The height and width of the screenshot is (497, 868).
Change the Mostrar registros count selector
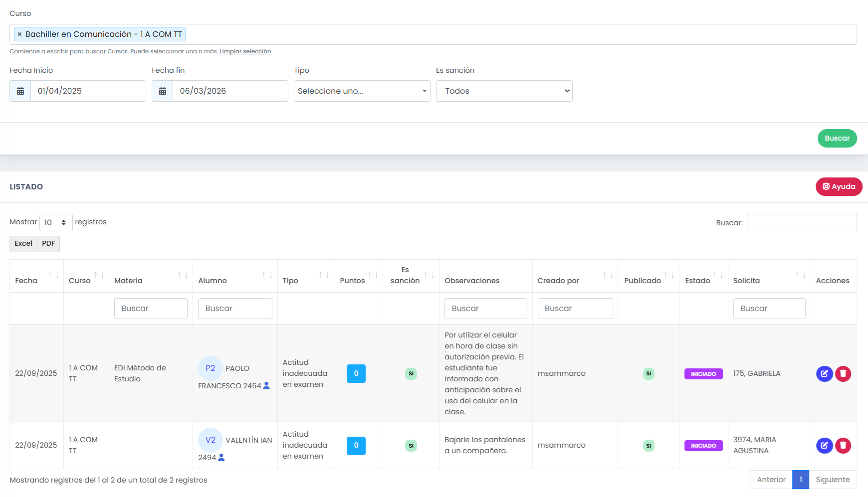(x=56, y=222)
